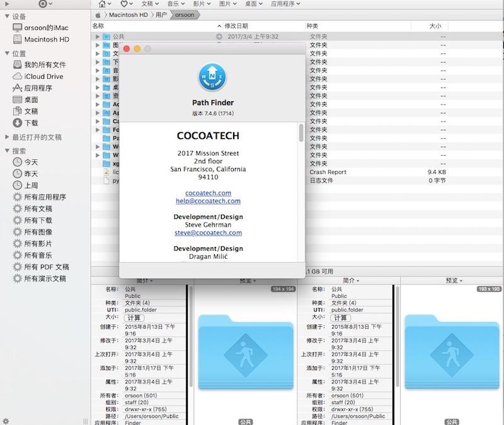Click the left pane 公共 folder preview thumbnail

246,352
